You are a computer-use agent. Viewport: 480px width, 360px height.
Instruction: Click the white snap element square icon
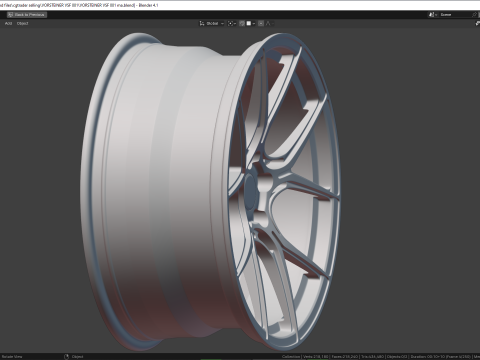[x=248, y=23]
